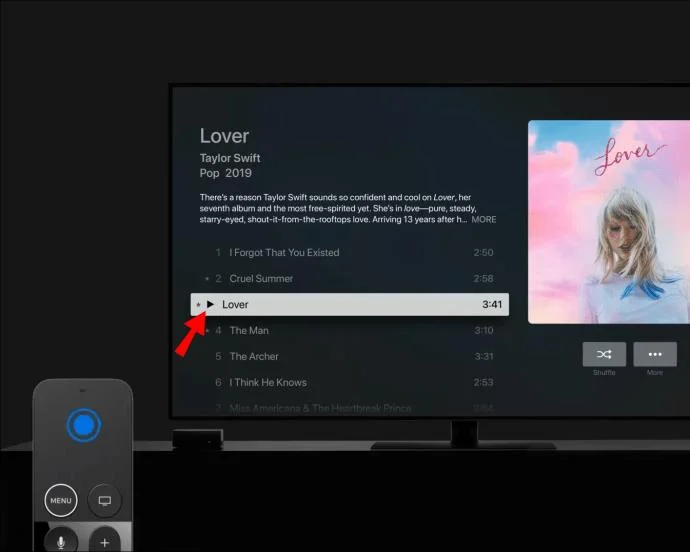
Task: Click the TV screen icon remote button
Action: (x=105, y=500)
